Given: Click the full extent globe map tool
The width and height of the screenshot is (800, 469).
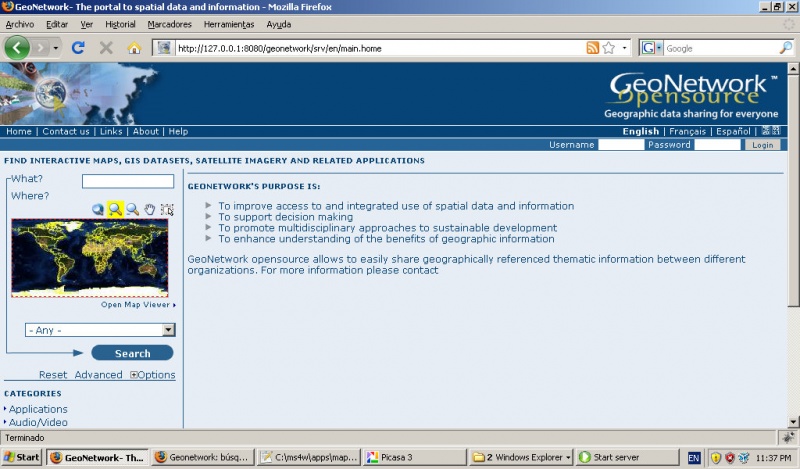Looking at the screenshot, I should click(98, 209).
